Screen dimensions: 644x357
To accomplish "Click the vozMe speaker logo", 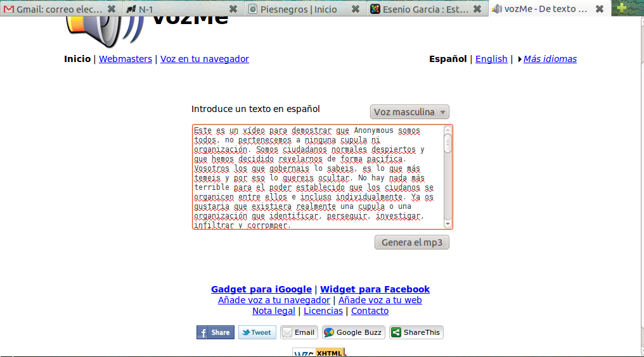I will (x=105, y=32).
